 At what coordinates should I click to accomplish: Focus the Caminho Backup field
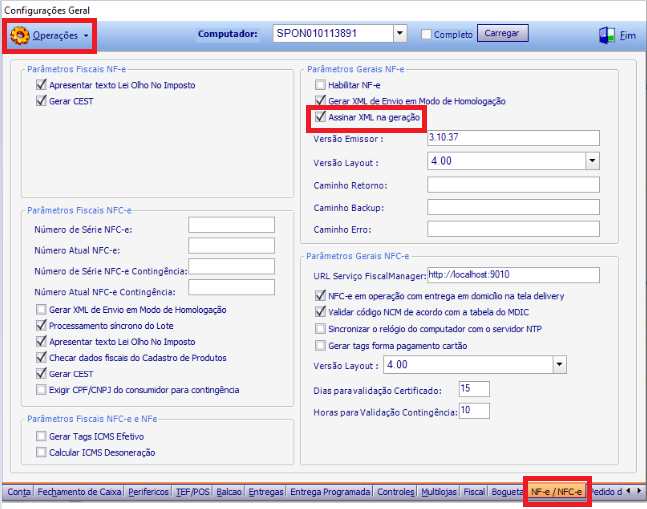513,207
